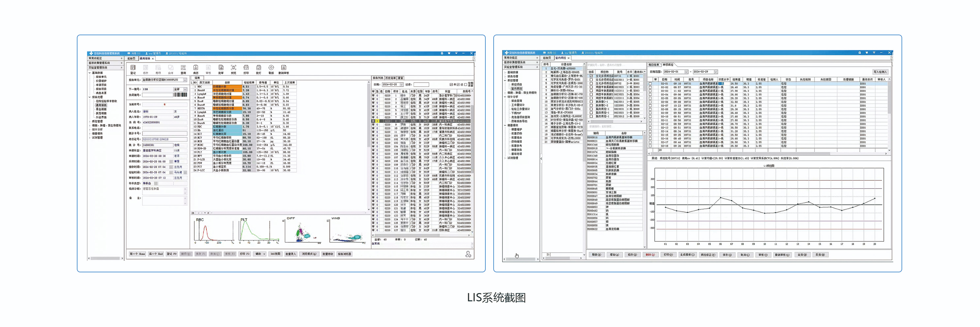Click the 前一个 Home button

click(x=138, y=254)
